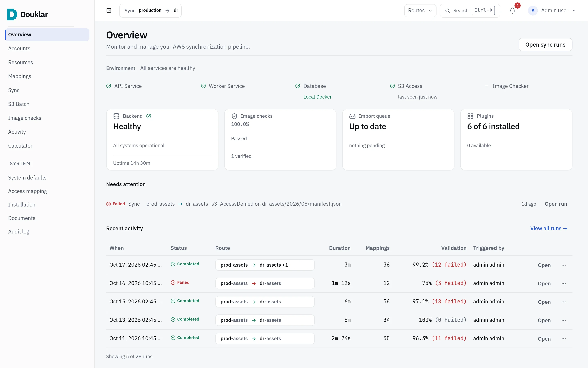Collapse the sidebar with the panel icon
Image resolution: width=588 pixels, height=368 pixels.
tap(109, 10)
